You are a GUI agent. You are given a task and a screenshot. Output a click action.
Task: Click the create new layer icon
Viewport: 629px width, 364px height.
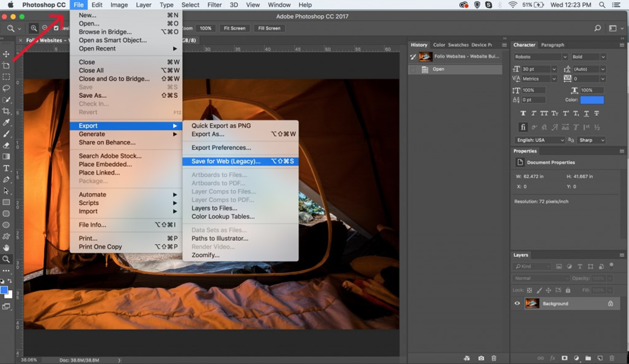[x=599, y=358]
